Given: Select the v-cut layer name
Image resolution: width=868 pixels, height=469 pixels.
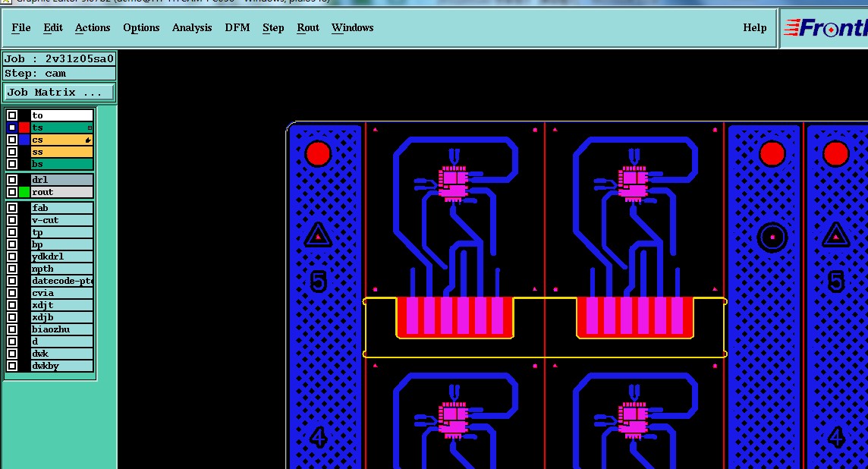Looking at the screenshot, I should point(62,220).
